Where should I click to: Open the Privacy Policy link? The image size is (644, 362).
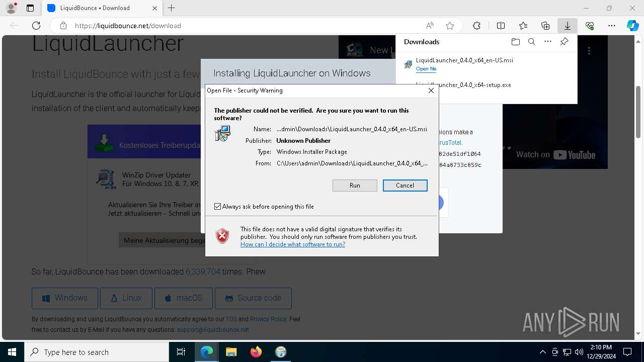coord(268,319)
